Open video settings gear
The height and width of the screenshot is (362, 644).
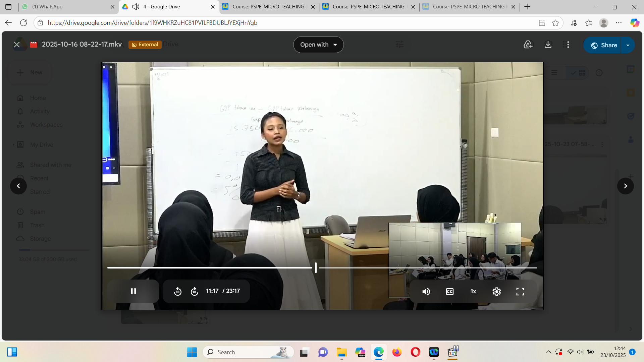coord(496,292)
